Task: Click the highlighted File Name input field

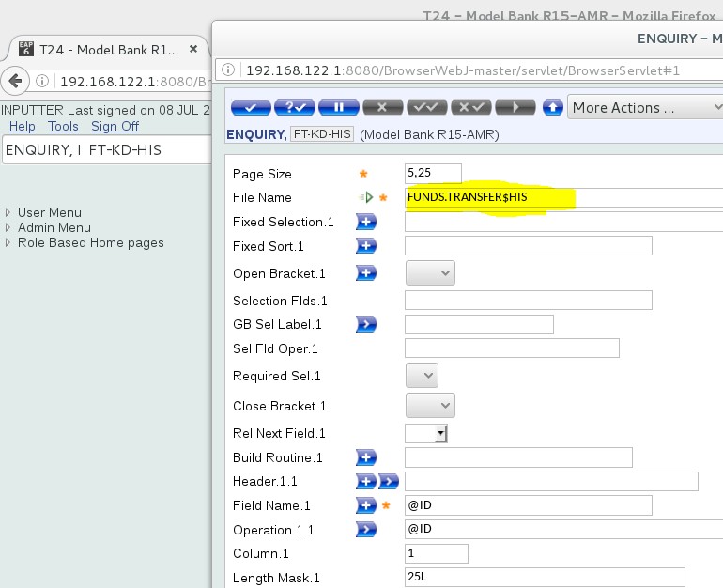Action: pos(488,198)
